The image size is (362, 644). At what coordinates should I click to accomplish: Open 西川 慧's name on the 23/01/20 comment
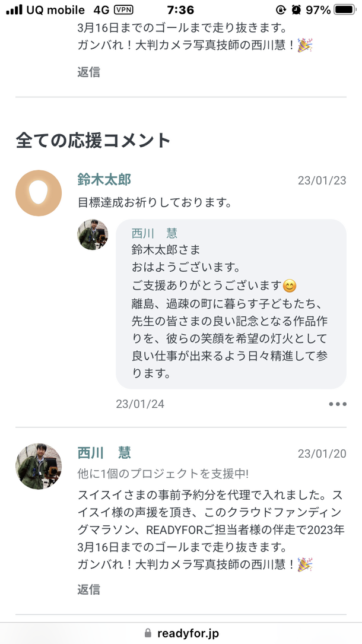tap(104, 453)
